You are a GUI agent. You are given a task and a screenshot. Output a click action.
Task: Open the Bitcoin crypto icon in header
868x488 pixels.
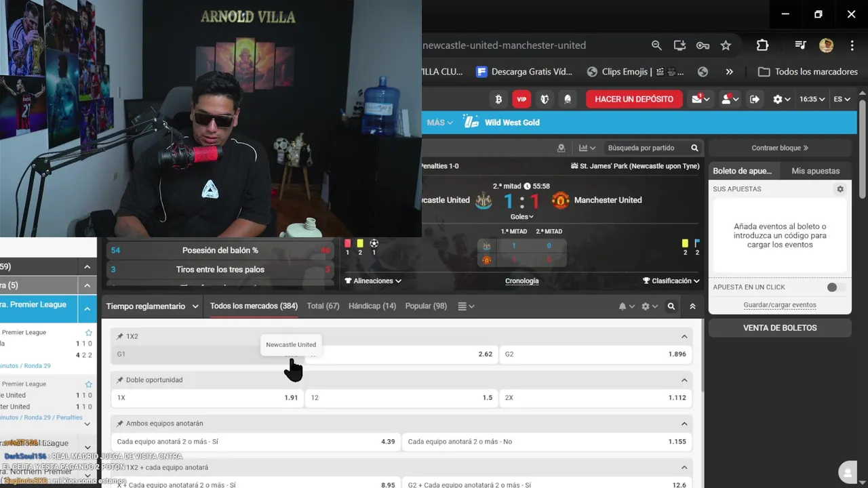pos(498,99)
